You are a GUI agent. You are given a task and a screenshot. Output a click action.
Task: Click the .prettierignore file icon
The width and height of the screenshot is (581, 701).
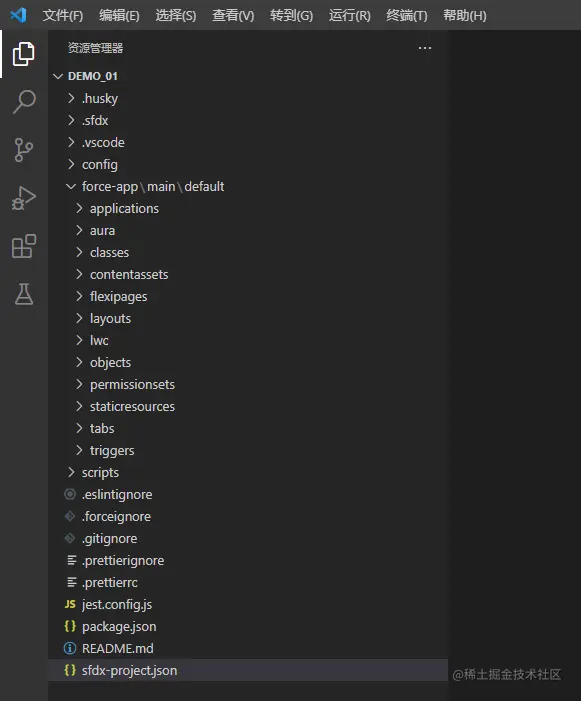click(x=72, y=560)
